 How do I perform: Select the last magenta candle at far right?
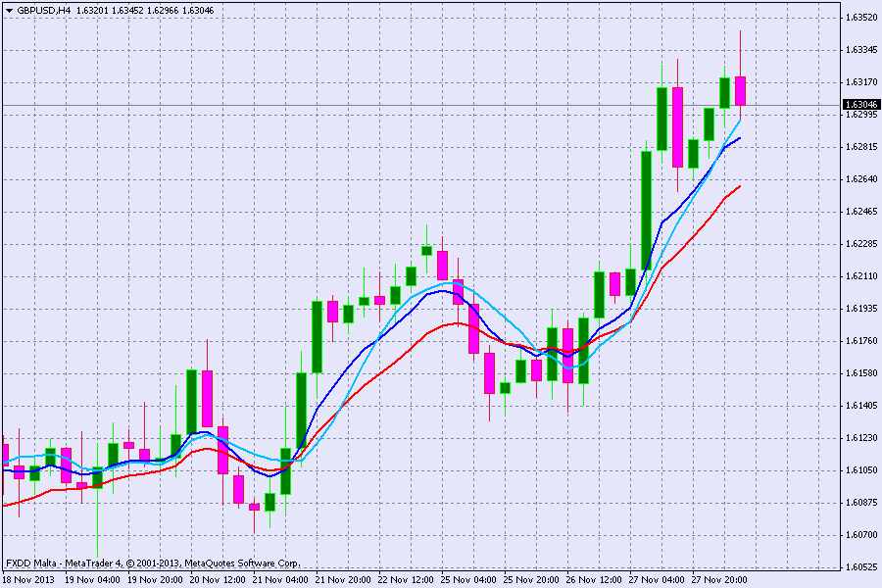[x=740, y=91]
